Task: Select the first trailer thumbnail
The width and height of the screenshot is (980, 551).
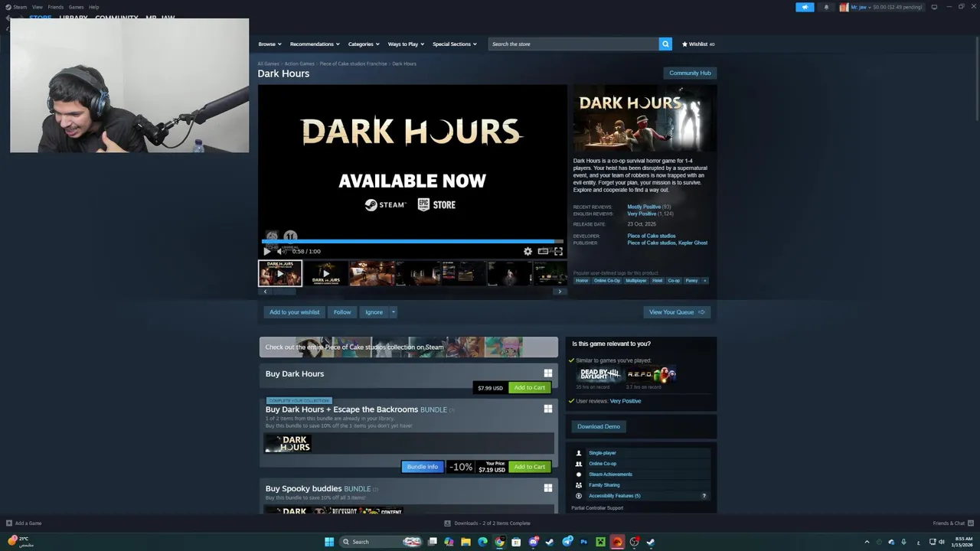Action: click(x=279, y=273)
